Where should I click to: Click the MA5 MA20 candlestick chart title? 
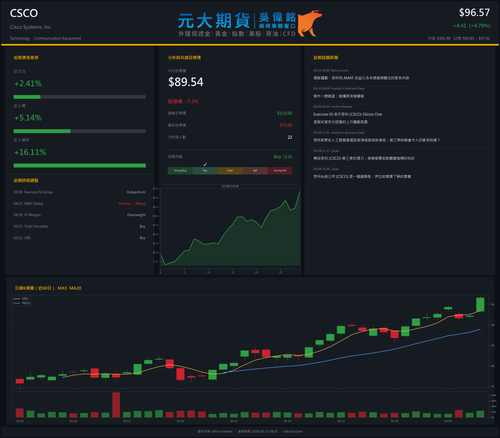point(48,288)
